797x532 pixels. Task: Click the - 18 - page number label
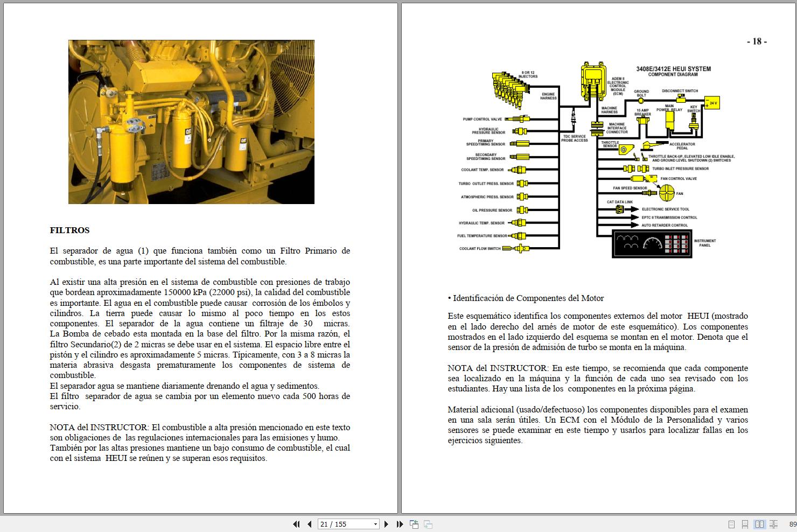click(x=756, y=40)
